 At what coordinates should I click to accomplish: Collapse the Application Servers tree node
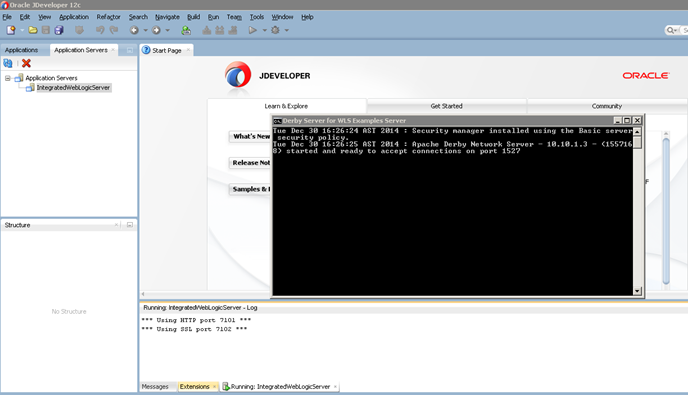[x=7, y=78]
